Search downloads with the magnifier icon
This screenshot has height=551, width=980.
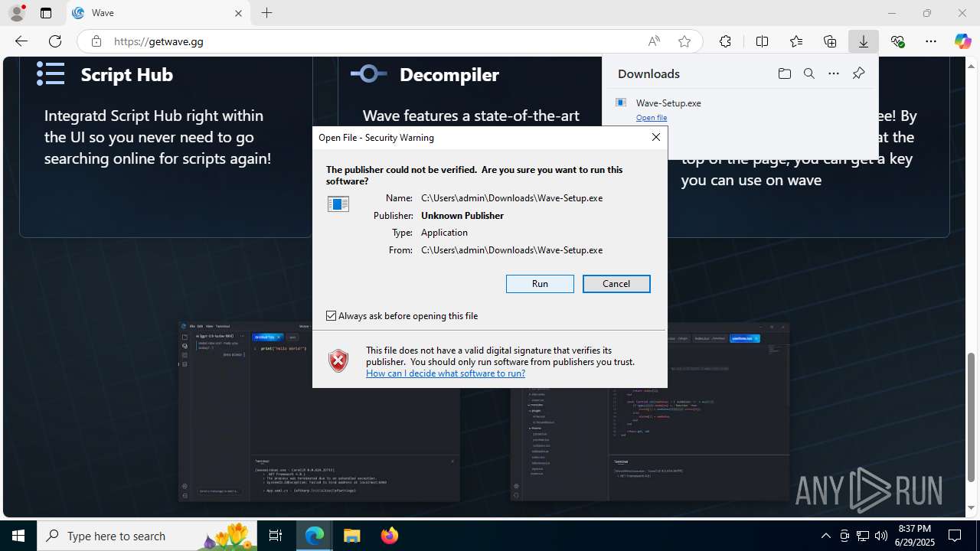coord(808,73)
